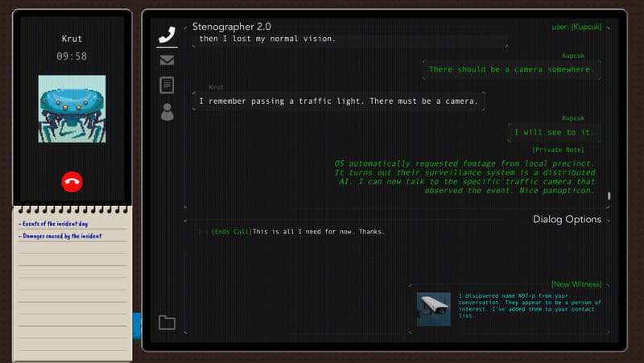The image size is (644, 363).
Task: Click the blue tab beside the notepad
Action: [x=136, y=324]
